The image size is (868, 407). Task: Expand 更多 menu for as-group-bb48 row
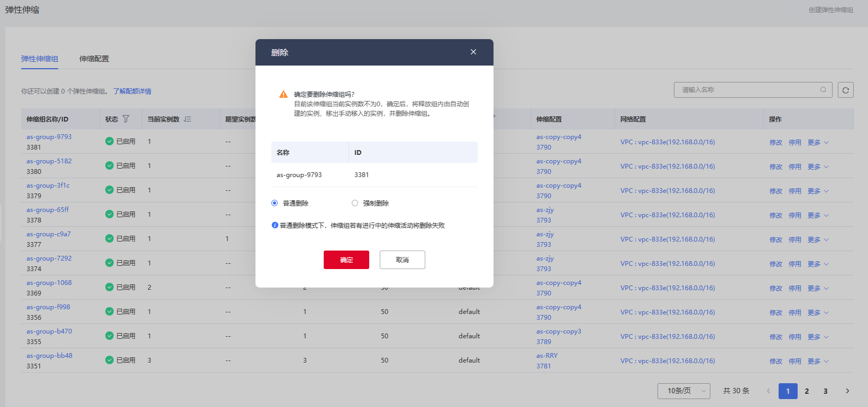click(818, 361)
